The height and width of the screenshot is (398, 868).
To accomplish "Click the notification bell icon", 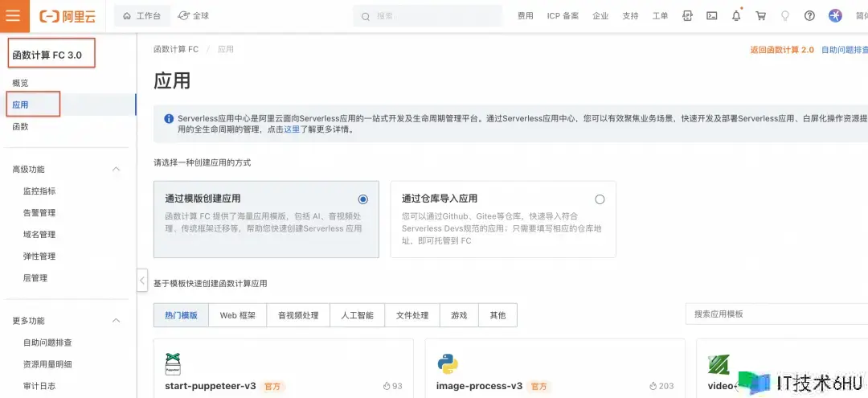I will tap(736, 16).
